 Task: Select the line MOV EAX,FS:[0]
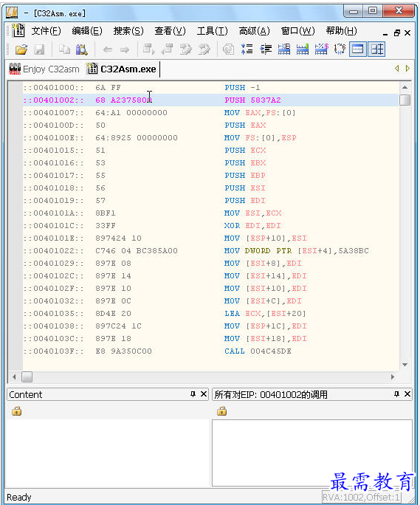click(210, 113)
